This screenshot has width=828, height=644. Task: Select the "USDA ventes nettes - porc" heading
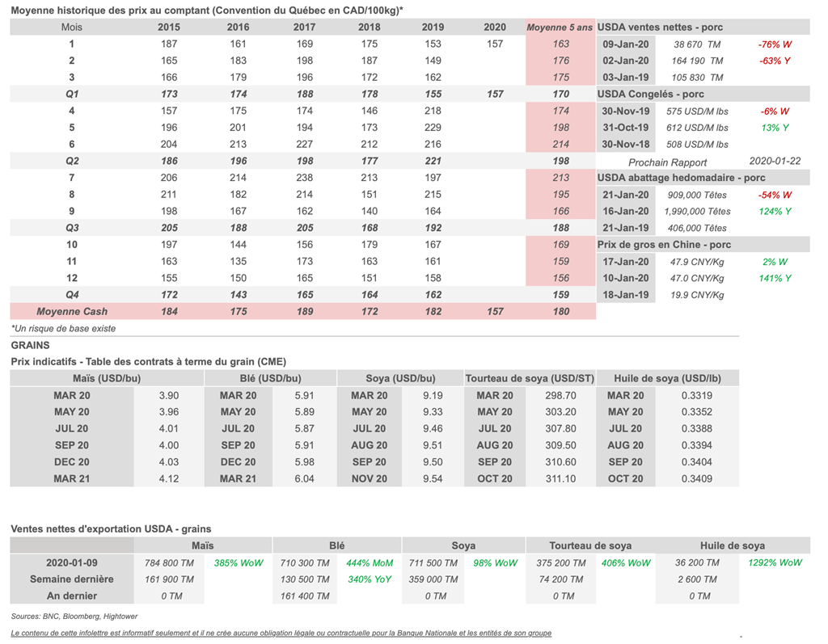660,27
